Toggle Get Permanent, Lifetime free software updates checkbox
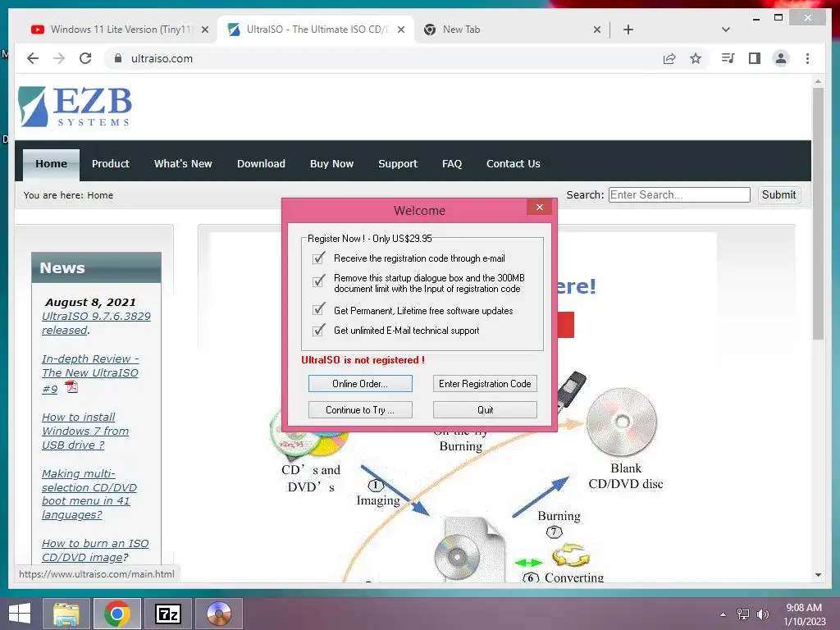The width and height of the screenshot is (840, 630). (x=319, y=309)
